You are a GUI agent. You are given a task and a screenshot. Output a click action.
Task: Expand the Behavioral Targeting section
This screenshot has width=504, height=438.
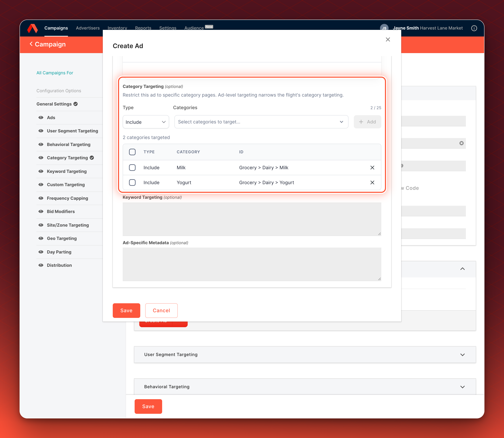305,387
